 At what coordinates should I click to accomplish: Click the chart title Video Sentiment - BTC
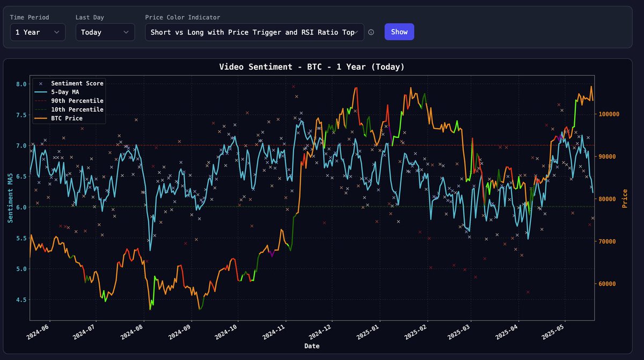point(311,67)
